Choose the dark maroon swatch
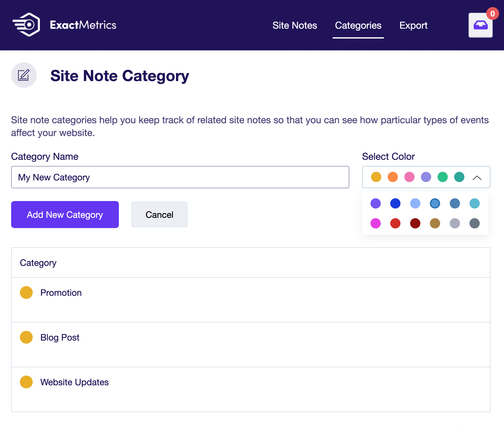 tap(415, 223)
